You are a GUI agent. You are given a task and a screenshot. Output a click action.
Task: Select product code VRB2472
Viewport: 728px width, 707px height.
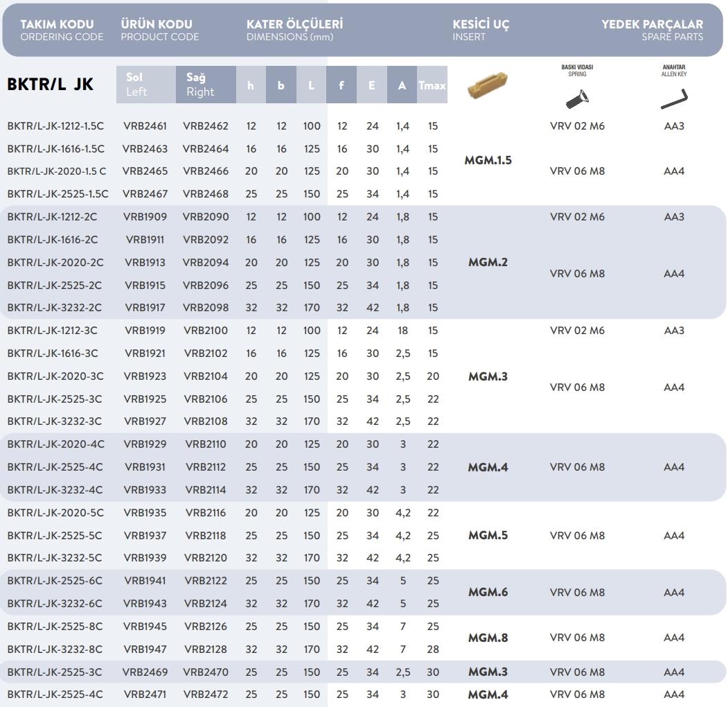(205, 695)
